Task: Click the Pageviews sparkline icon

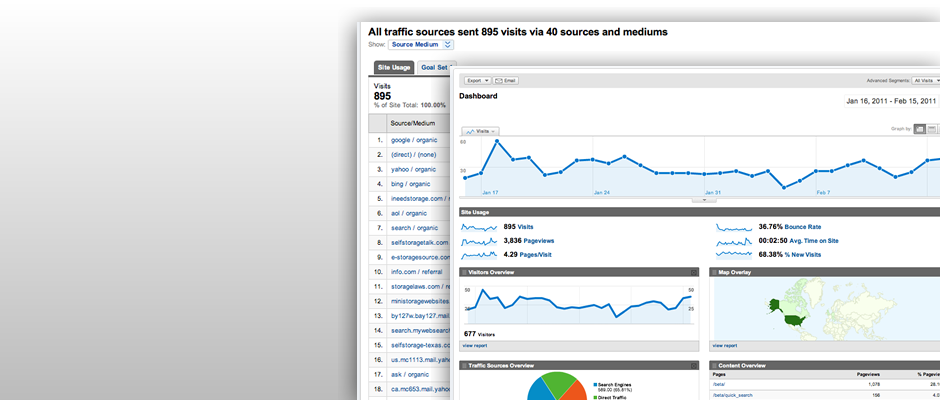Action: pos(479,241)
